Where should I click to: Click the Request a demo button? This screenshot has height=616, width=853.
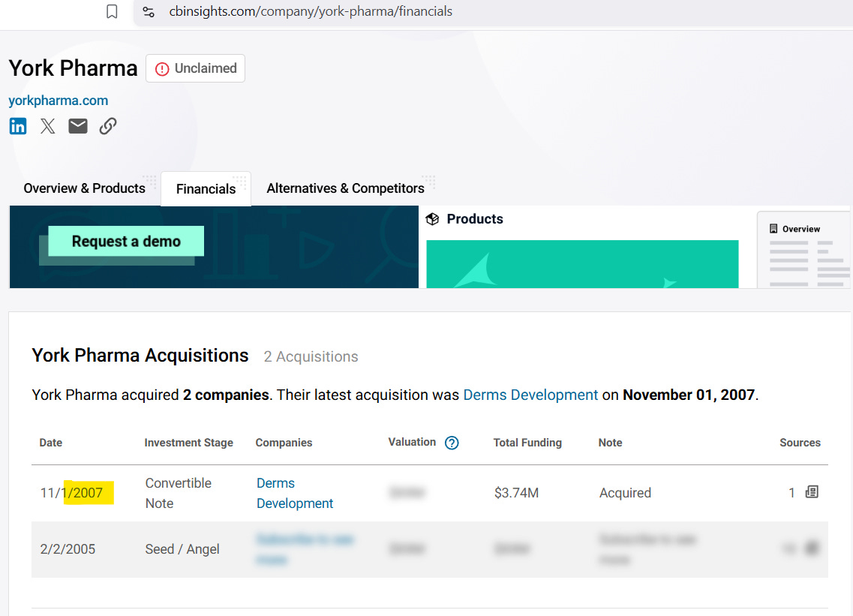[x=126, y=241]
